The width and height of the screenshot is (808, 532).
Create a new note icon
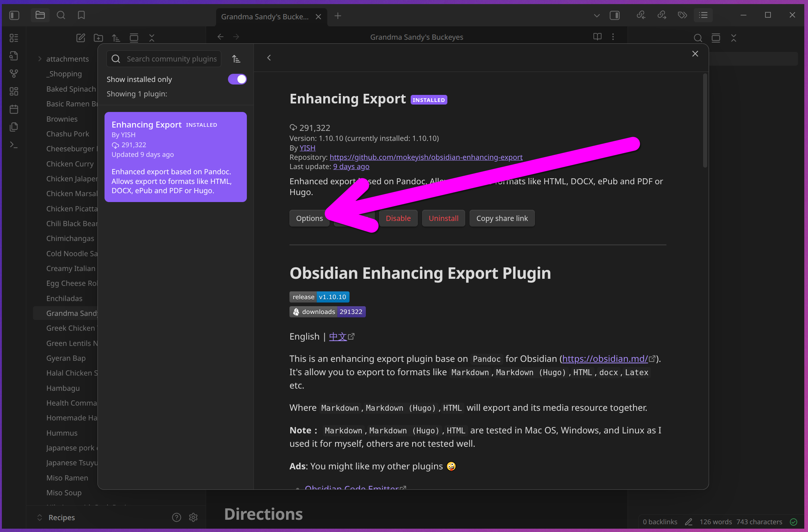(80, 38)
